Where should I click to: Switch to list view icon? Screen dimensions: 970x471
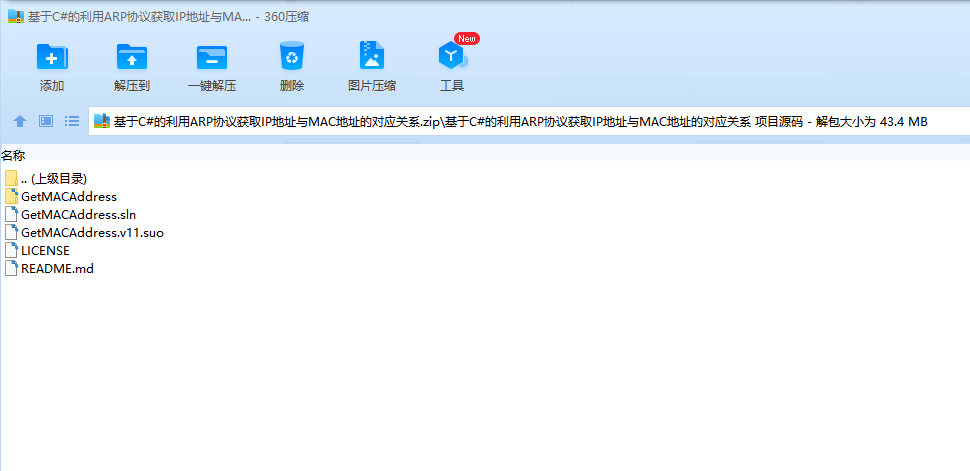click(x=72, y=121)
